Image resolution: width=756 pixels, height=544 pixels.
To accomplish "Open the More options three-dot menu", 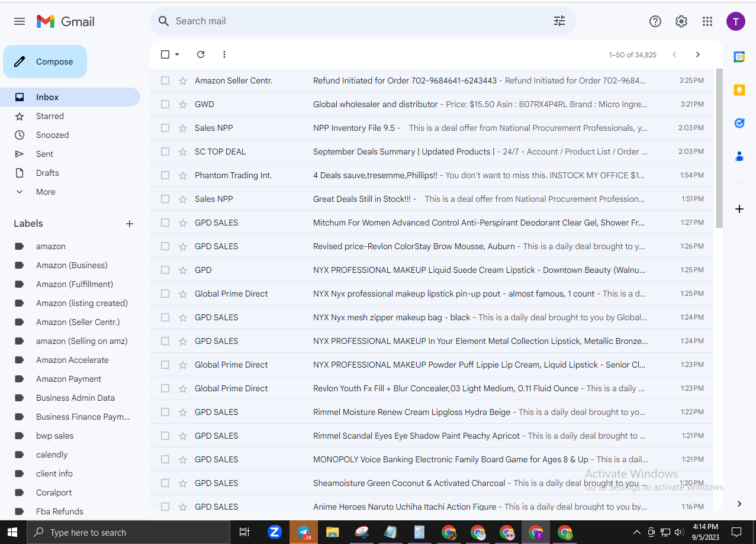I will (x=224, y=54).
